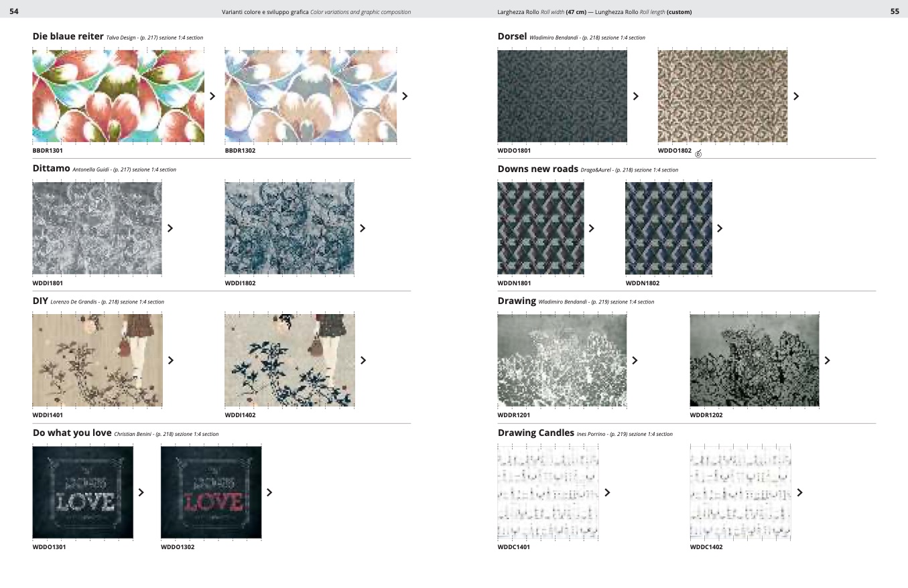
Task: Select the beige Dorsel WDDO1802 swatch
Action: click(x=722, y=95)
